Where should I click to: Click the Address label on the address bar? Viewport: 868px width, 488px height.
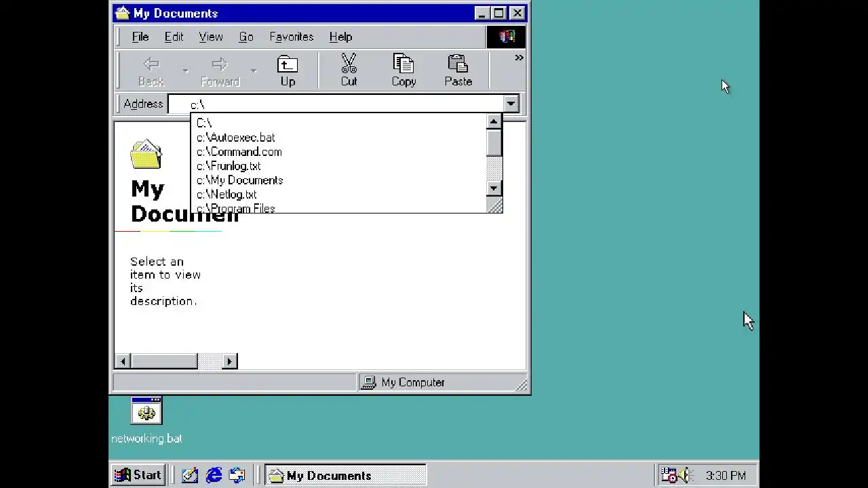point(143,104)
